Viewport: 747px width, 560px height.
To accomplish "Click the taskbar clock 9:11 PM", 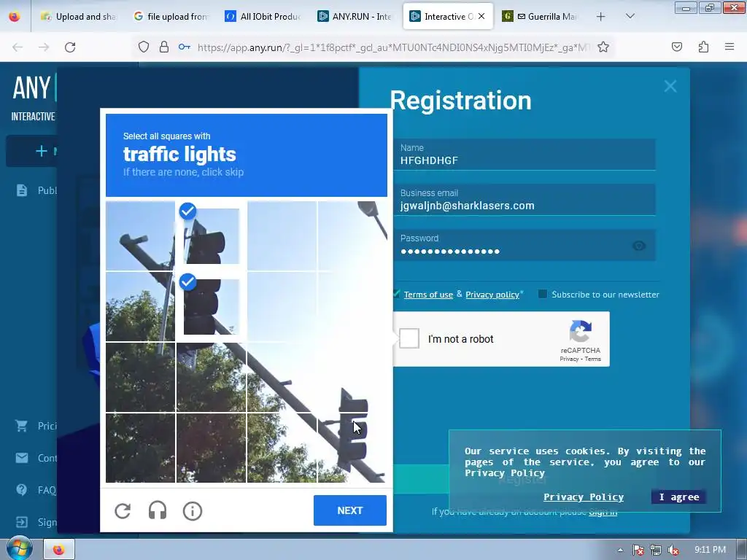I will click(710, 550).
